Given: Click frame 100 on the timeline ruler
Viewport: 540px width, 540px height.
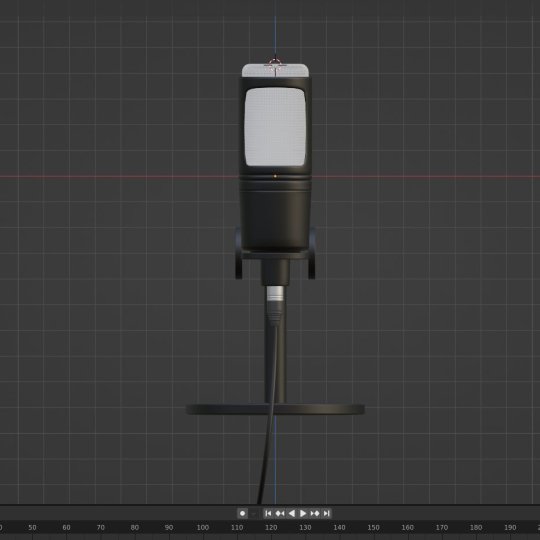Looking at the screenshot, I should tap(203, 528).
